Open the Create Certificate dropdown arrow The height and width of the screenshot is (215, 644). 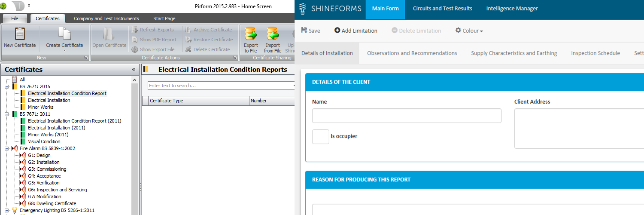(x=64, y=51)
